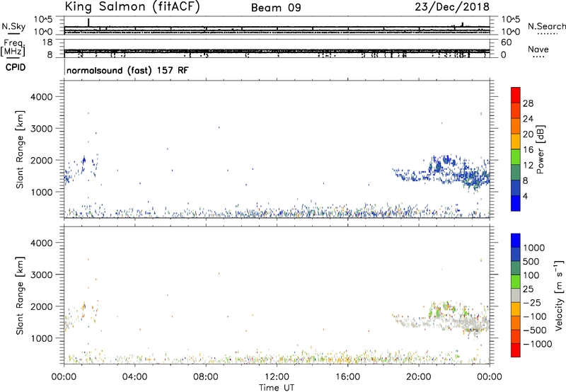Click the Velocity [m s-1] colorbar label
The height and width of the screenshot is (392, 566).
[x=559, y=295]
